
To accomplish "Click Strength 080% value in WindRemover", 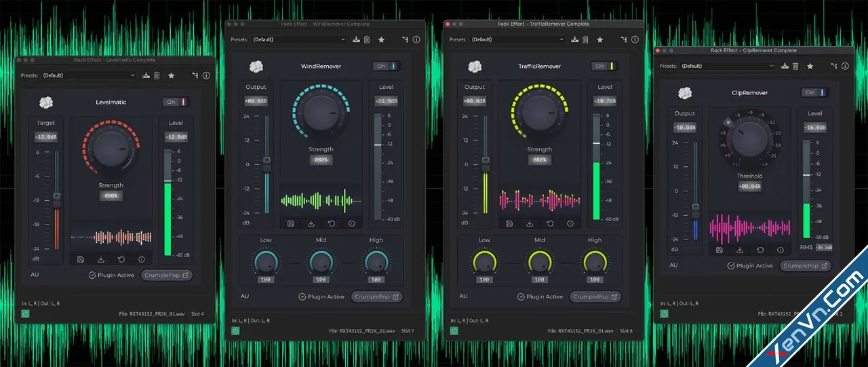I will (x=321, y=160).
